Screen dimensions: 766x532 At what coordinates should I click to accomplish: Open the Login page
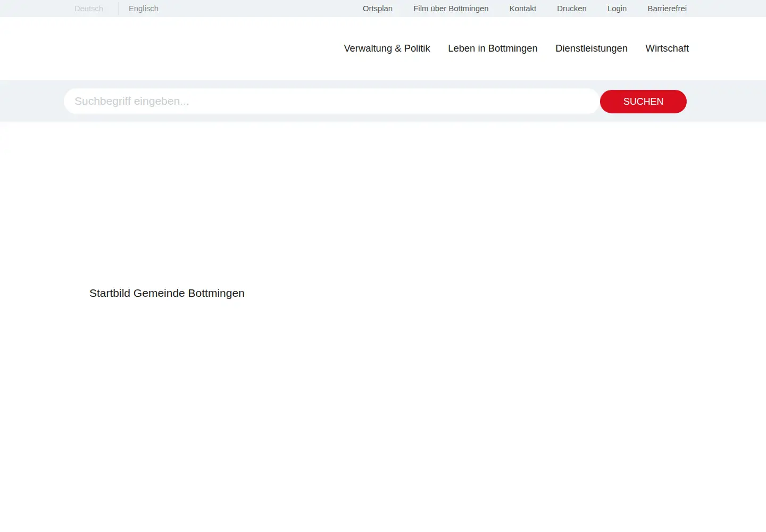pyautogui.click(x=617, y=9)
